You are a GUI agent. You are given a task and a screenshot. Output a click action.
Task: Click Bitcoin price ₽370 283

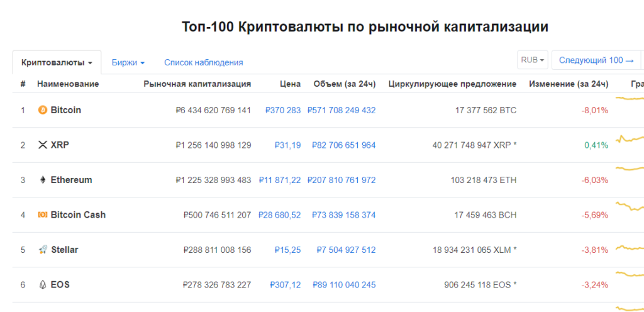(283, 111)
